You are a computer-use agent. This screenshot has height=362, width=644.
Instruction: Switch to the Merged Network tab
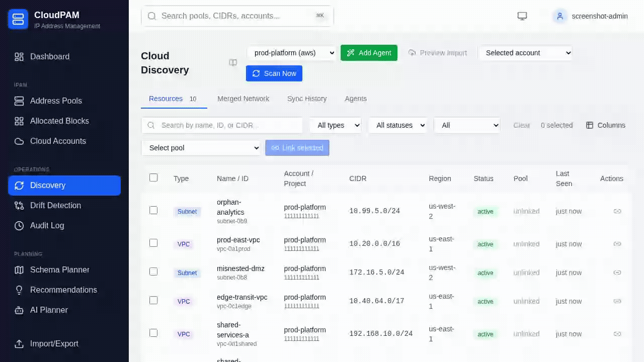(x=243, y=99)
